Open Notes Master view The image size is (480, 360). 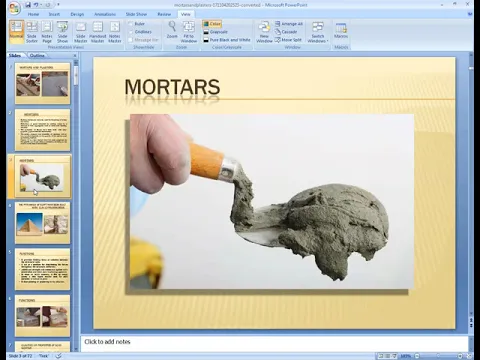pyautogui.click(x=115, y=32)
